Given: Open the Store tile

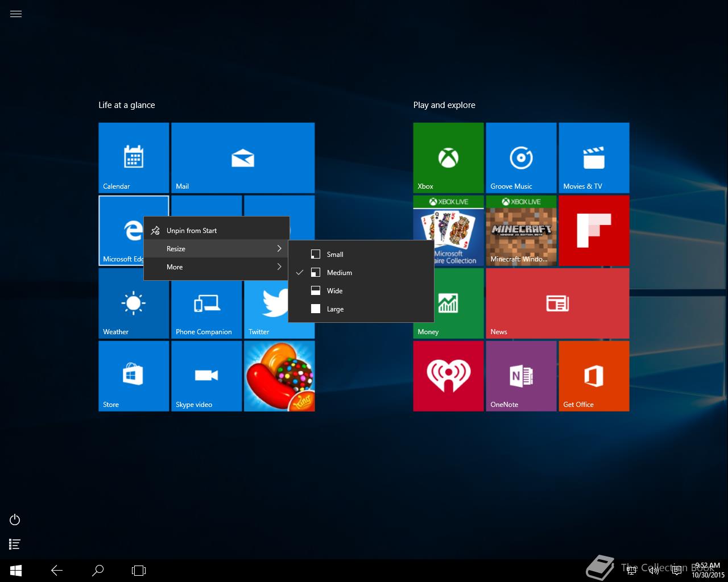Looking at the screenshot, I should (x=133, y=376).
